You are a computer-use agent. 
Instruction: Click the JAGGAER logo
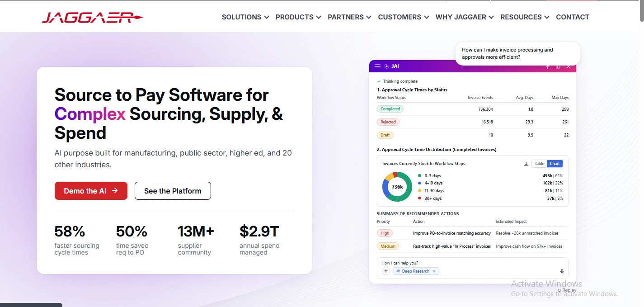pyautogui.click(x=92, y=17)
